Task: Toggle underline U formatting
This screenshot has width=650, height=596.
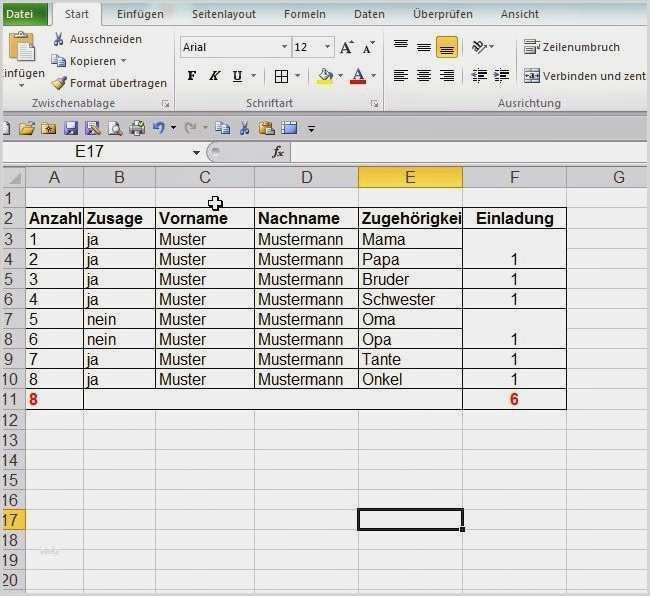Action: 237,76
